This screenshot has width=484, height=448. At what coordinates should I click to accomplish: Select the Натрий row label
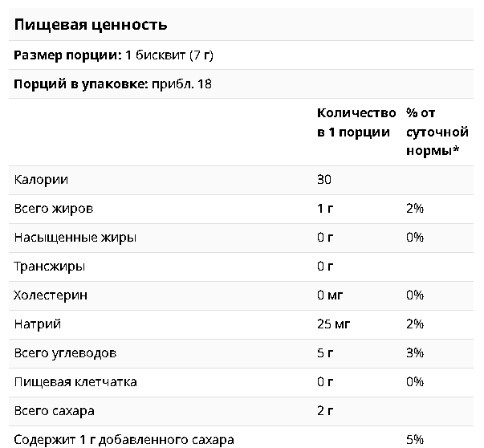click(38, 324)
